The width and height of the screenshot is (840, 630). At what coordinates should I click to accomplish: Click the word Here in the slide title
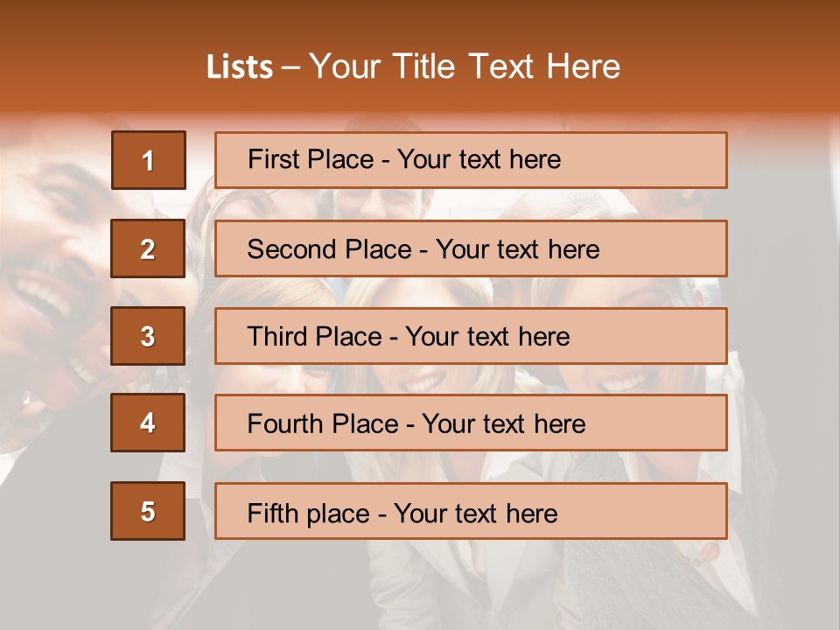coord(583,67)
